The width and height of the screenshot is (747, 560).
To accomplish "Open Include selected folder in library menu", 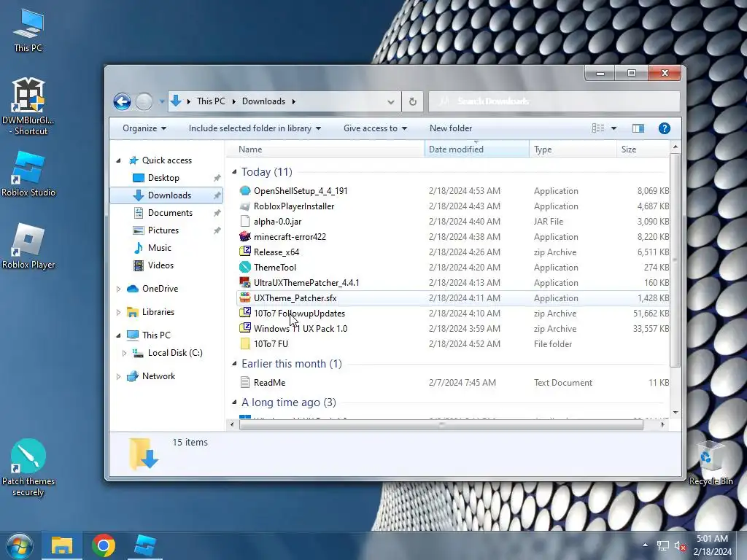I will tap(255, 128).
